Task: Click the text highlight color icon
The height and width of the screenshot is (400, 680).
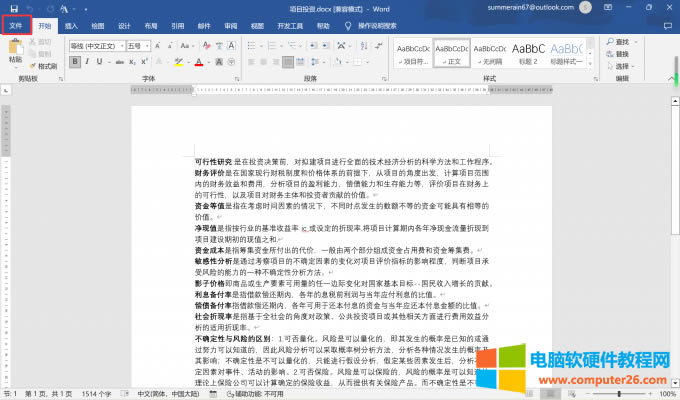Action: [x=179, y=62]
